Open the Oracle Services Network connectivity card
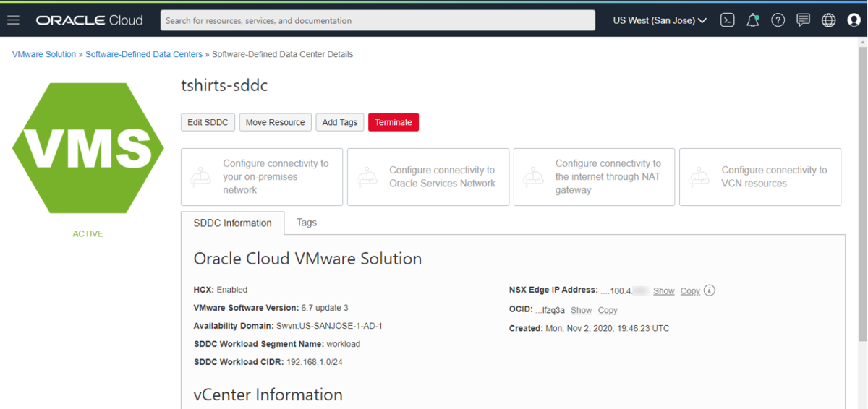The image size is (868, 409). (x=428, y=177)
